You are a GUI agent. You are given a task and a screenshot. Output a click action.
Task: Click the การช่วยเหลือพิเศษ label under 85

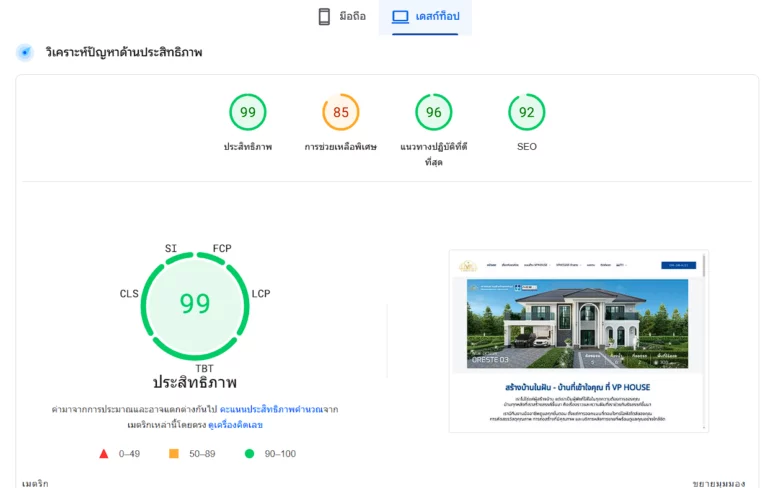(341, 146)
